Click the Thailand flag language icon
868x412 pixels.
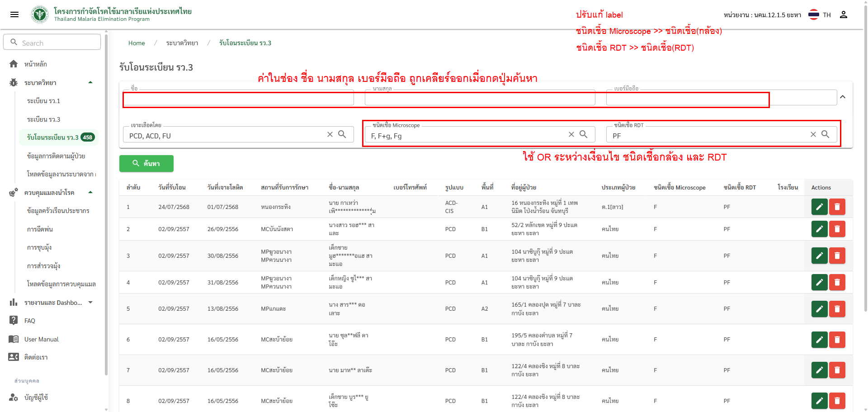[x=813, y=14]
